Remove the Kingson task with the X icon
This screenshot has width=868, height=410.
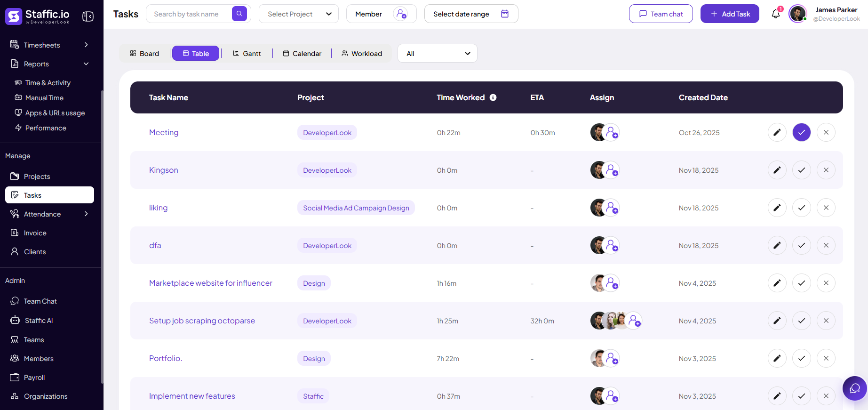click(x=826, y=170)
